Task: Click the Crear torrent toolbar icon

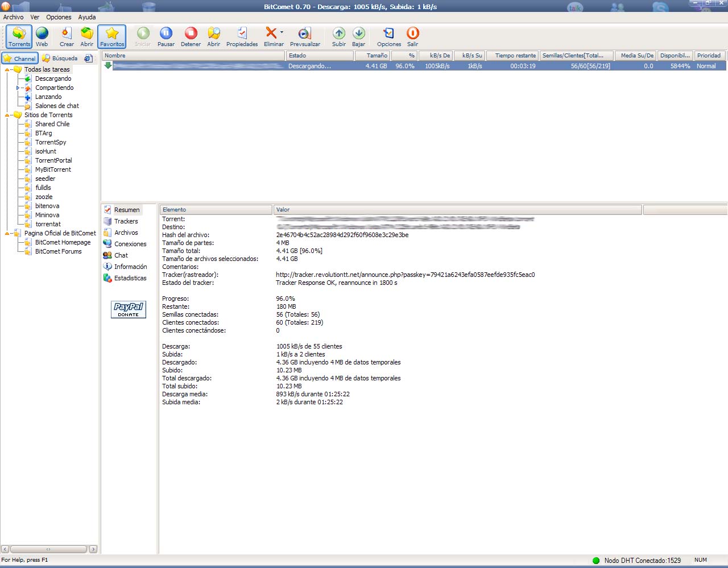Action: click(67, 36)
